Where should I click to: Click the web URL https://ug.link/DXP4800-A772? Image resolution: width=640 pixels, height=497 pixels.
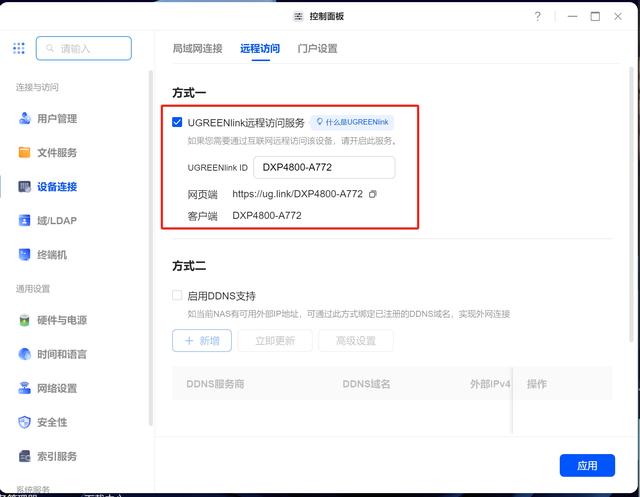tap(297, 194)
